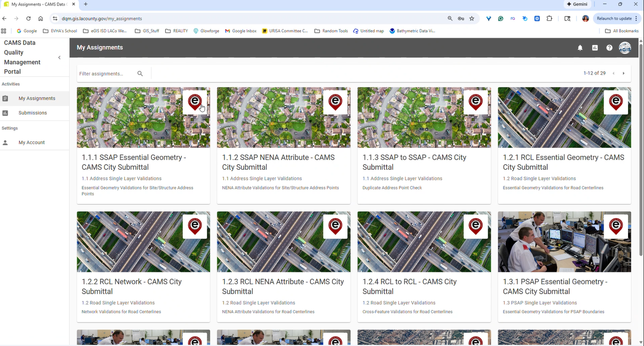644x346 pixels.
Task: Open the notifications bell icon
Action: (x=580, y=48)
